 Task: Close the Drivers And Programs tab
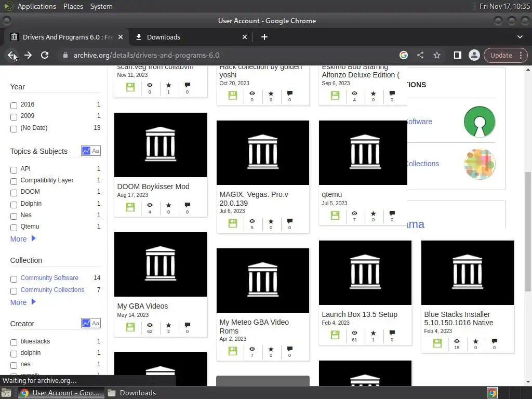pos(121,37)
